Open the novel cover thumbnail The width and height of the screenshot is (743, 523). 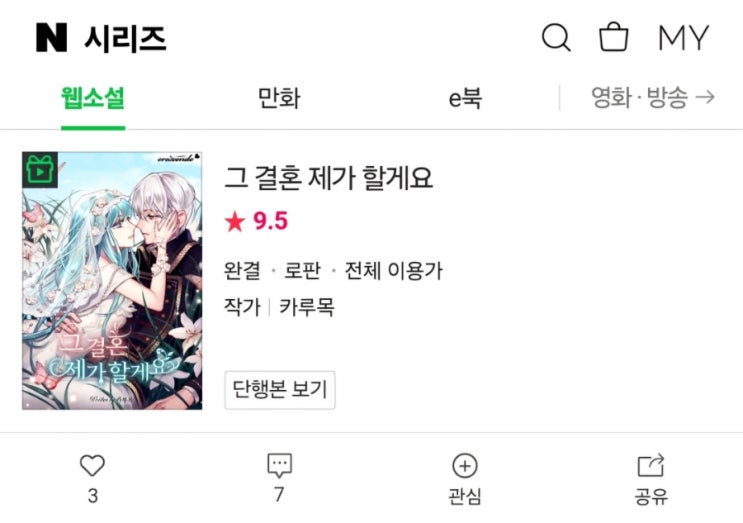coord(112,280)
